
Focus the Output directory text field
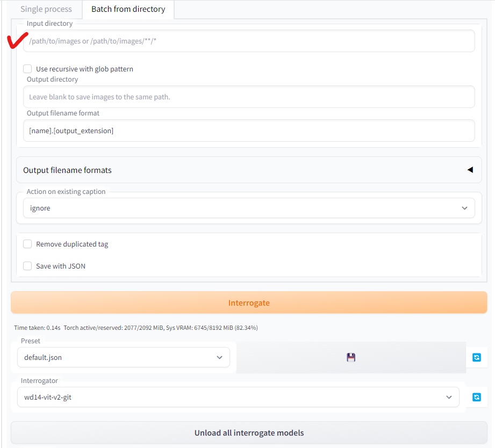pyautogui.click(x=249, y=97)
